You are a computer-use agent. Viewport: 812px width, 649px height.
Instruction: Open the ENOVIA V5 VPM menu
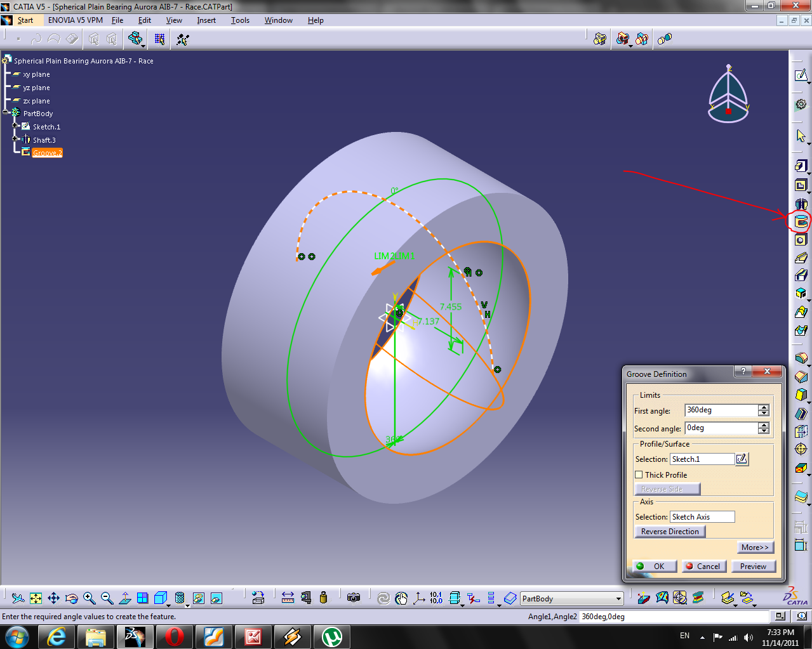pyautogui.click(x=76, y=20)
